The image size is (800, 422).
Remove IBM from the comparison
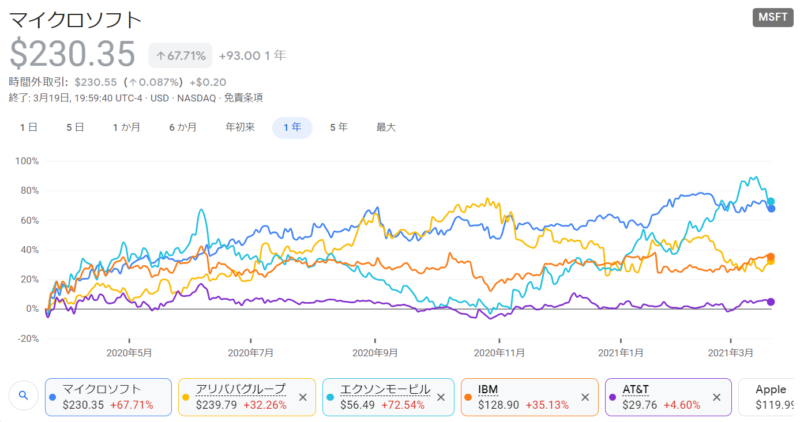[585, 397]
